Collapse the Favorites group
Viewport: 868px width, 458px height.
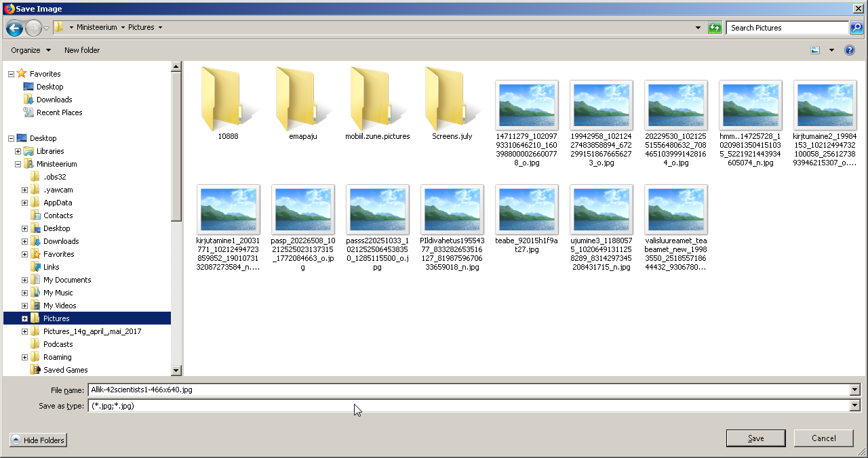tap(11, 74)
